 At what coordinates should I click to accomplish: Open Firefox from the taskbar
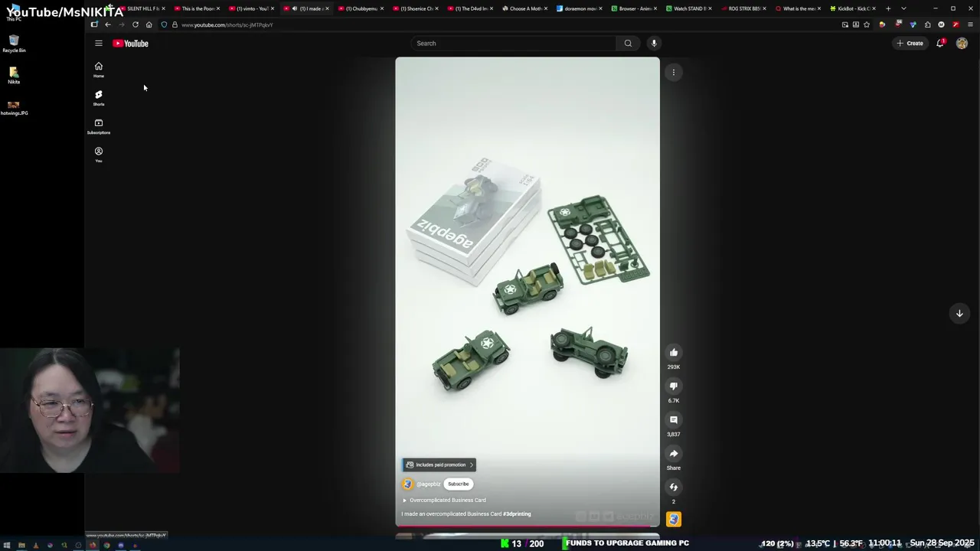[x=93, y=545]
